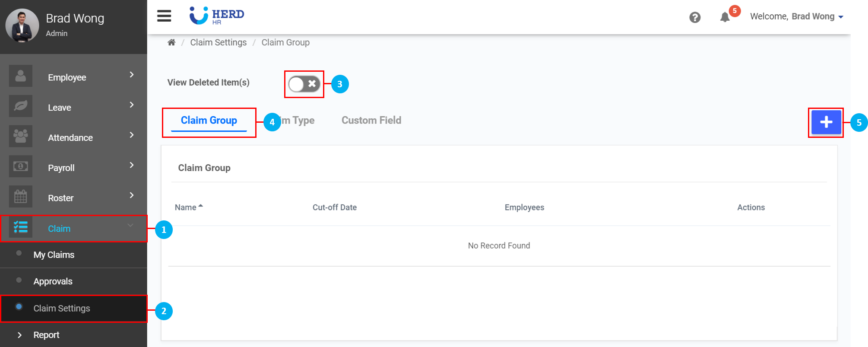Click the help question mark icon
The image size is (868, 347).
click(x=695, y=17)
